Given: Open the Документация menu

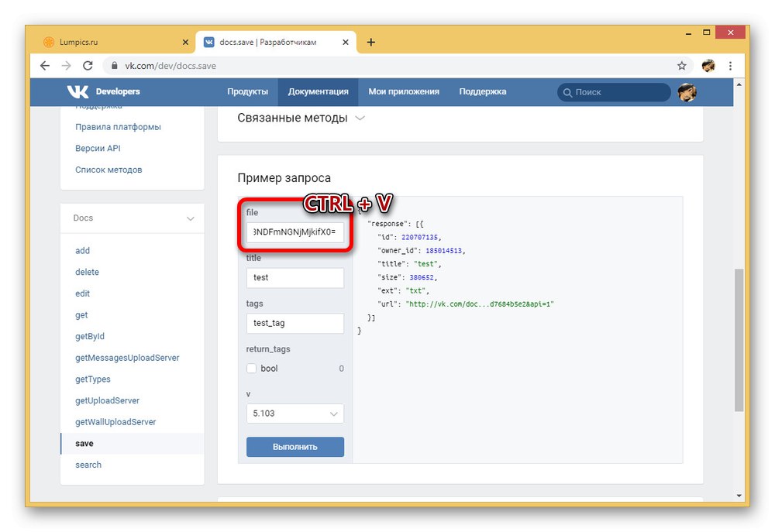Looking at the screenshot, I should 319,92.
